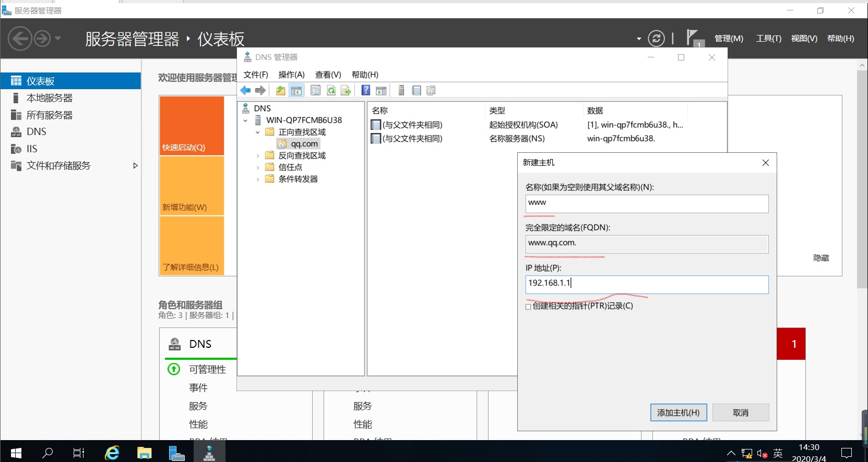This screenshot has width=868, height=462.
Task: Click the Learn More (了解详细信息) tile
Action: pos(192,246)
